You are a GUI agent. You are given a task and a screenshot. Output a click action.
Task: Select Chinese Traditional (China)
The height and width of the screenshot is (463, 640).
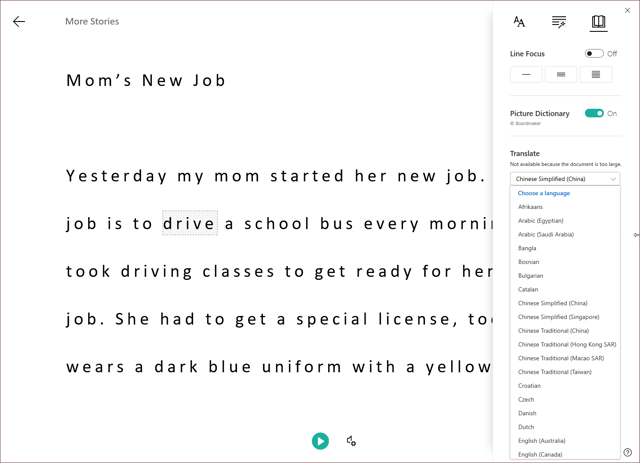pos(565,331)
